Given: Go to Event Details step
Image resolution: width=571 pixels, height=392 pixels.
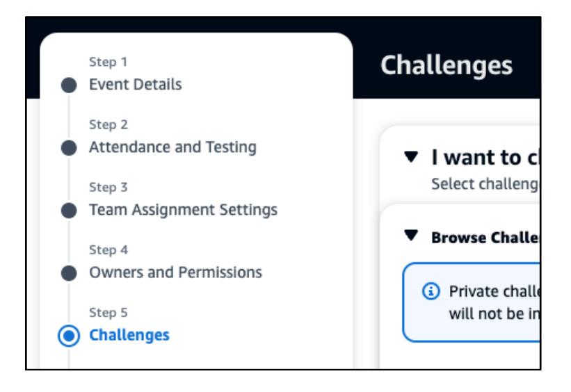Looking at the screenshot, I should [x=135, y=85].
